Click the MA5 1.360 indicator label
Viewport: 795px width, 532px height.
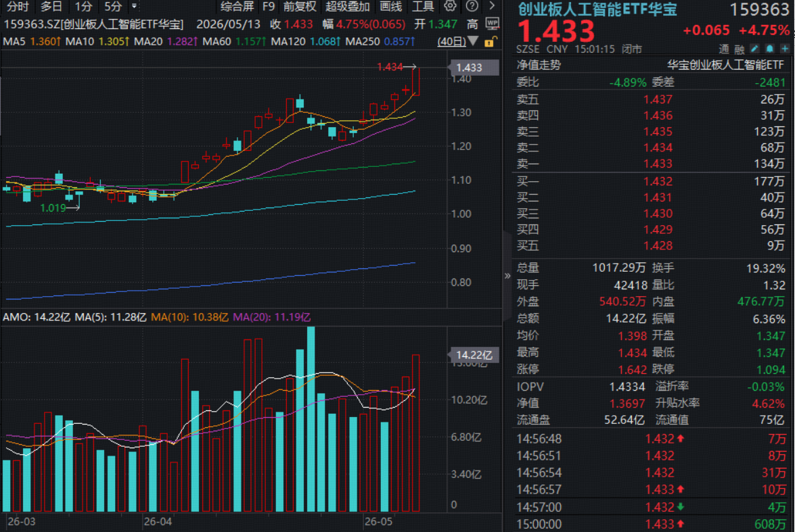[x=32, y=41]
